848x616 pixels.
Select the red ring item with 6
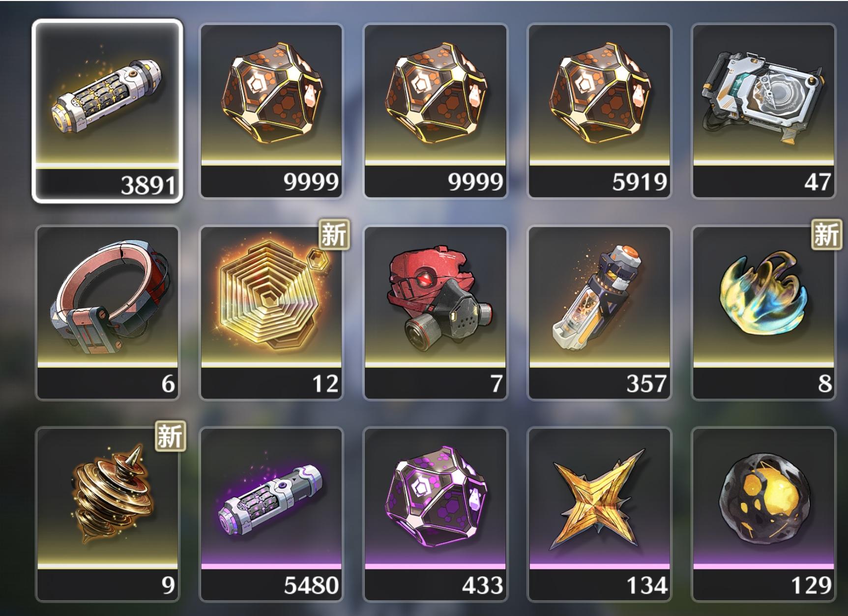pos(107,313)
